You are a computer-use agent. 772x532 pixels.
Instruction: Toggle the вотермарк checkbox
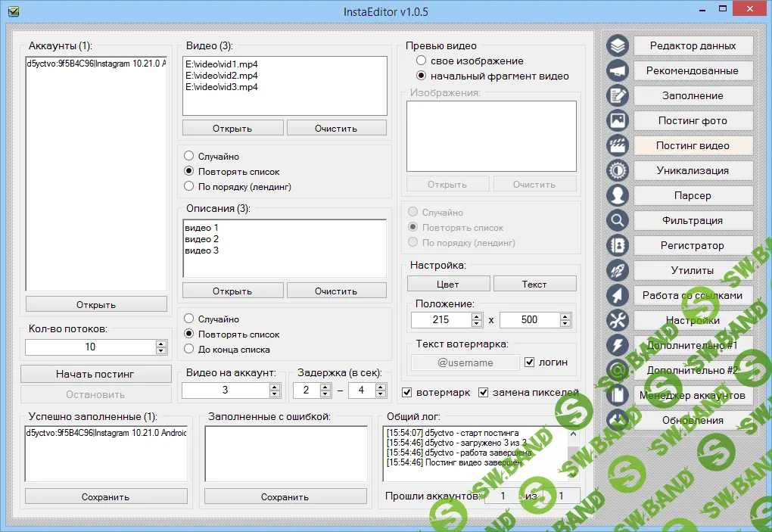pos(407,393)
